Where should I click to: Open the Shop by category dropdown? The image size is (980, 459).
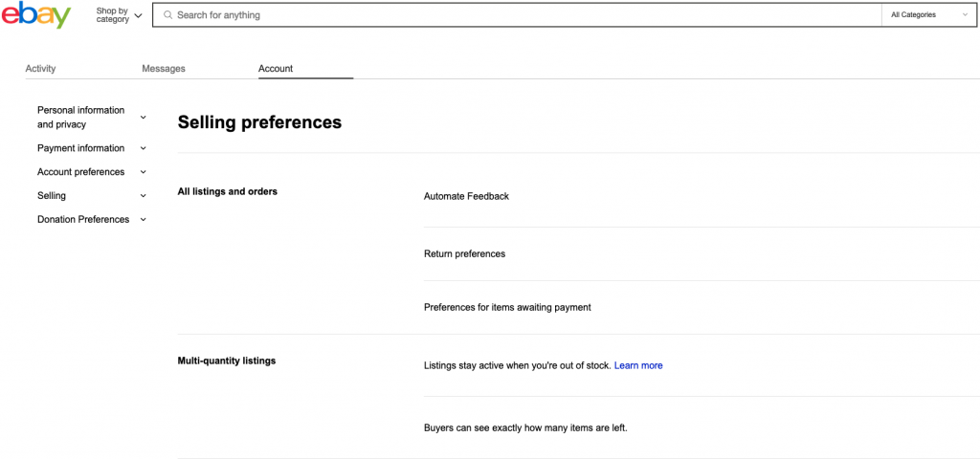(119, 15)
